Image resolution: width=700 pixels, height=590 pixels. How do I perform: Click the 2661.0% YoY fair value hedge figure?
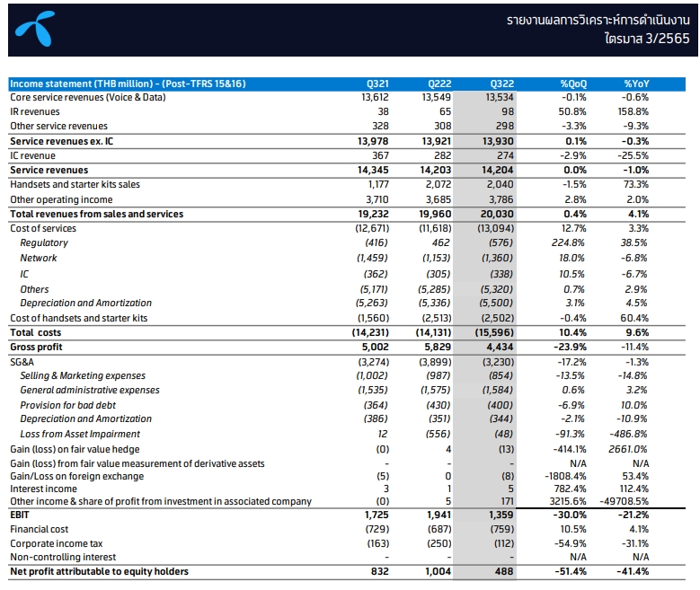click(x=628, y=449)
